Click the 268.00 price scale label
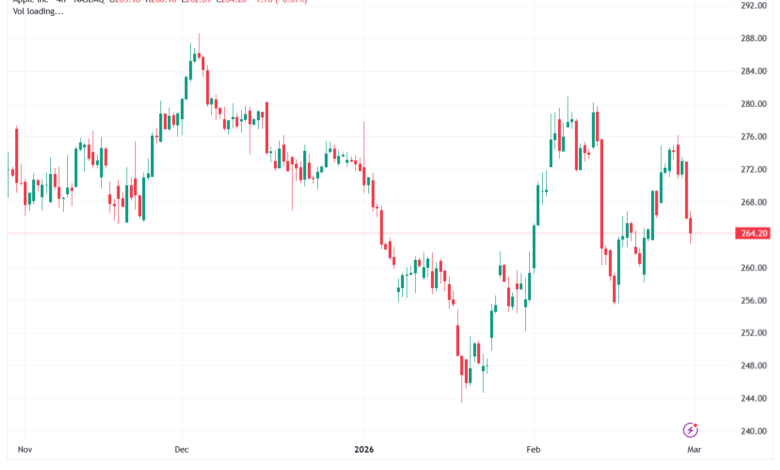This screenshot has height=470, width=780. click(753, 202)
